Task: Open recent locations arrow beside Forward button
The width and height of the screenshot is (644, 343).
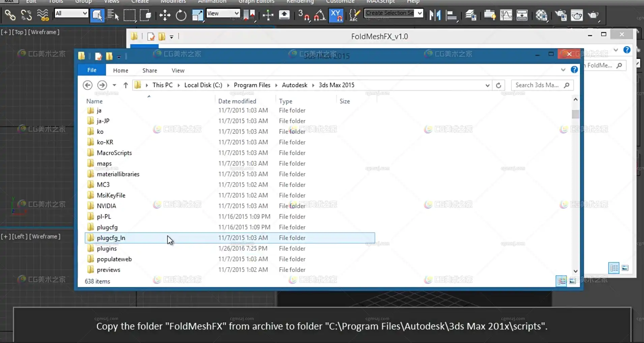Action: [114, 85]
